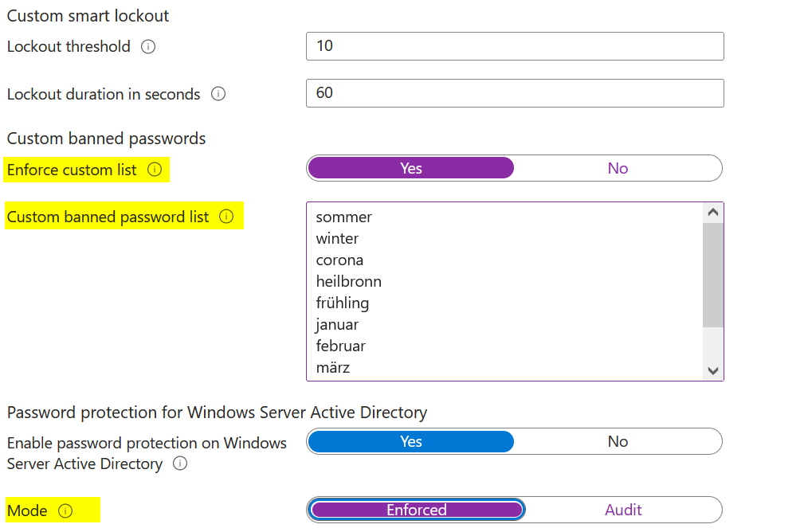Select the word corona in the banned list
The image size is (804, 532).
click(339, 260)
